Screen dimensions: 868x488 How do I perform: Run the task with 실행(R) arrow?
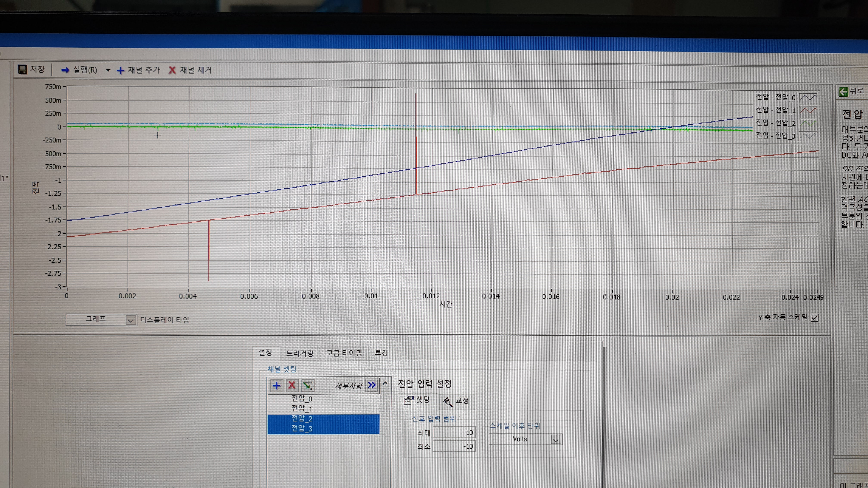point(65,70)
